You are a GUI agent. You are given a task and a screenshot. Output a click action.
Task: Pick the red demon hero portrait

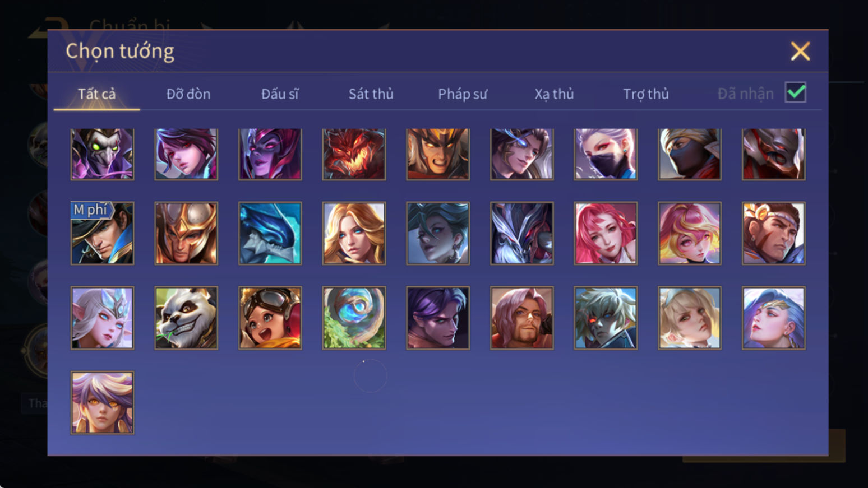[x=354, y=154]
